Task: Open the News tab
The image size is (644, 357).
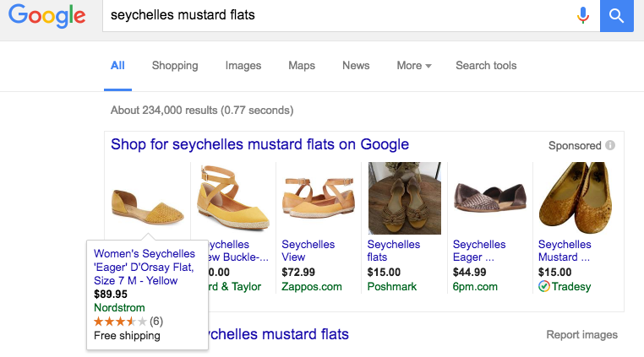Action: [x=356, y=66]
